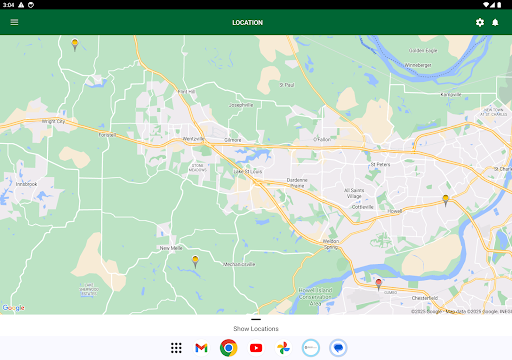
Task: Open the hamburger navigation menu
Action: tap(14, 22)
